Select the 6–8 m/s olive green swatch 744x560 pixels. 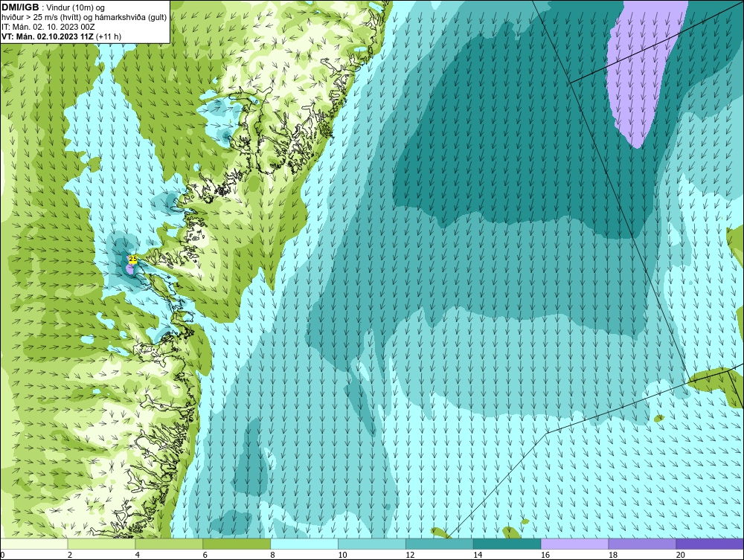point(237,544)
